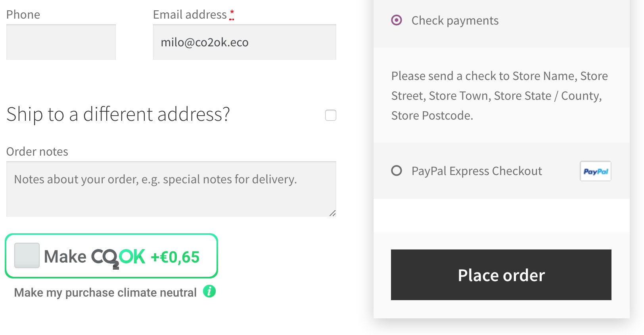Click the Email address label
This screenshot has height=335, width=644.
pos(190,15)
